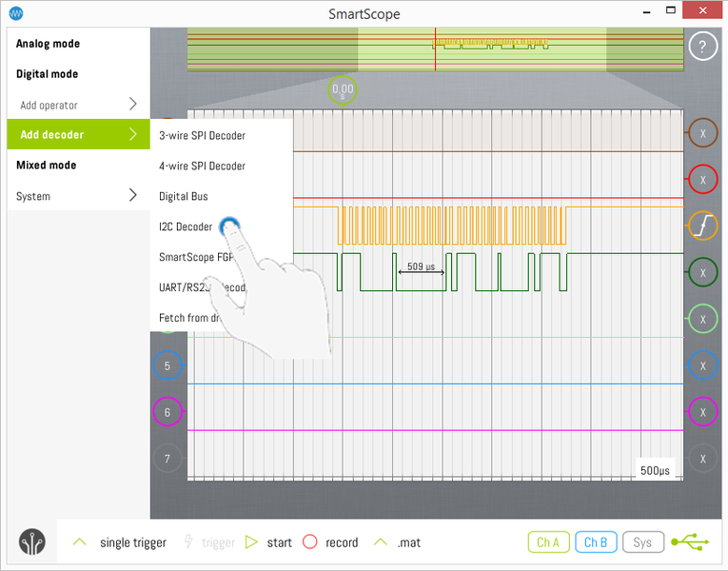
Task: Click the green USB connection icon
Action: point(690,542)
